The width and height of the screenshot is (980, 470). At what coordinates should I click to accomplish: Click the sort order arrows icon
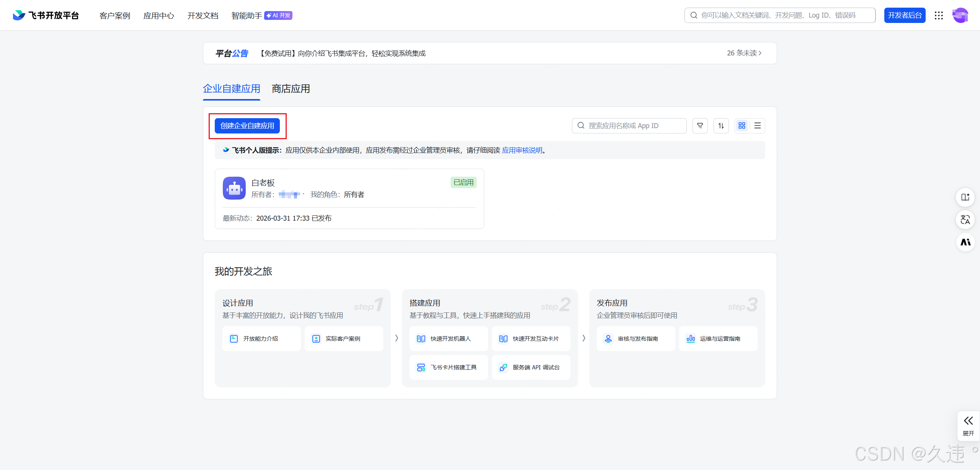(x=721, y=125)
